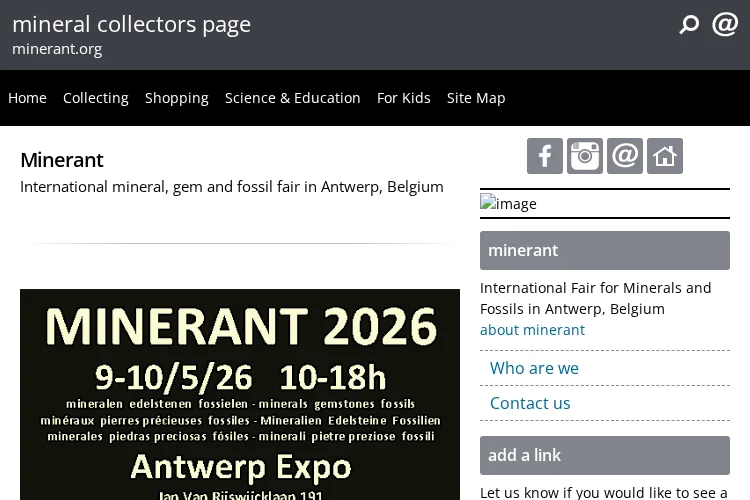
Task: Open the Instagram camera icon button
Action: click(585, 156)
